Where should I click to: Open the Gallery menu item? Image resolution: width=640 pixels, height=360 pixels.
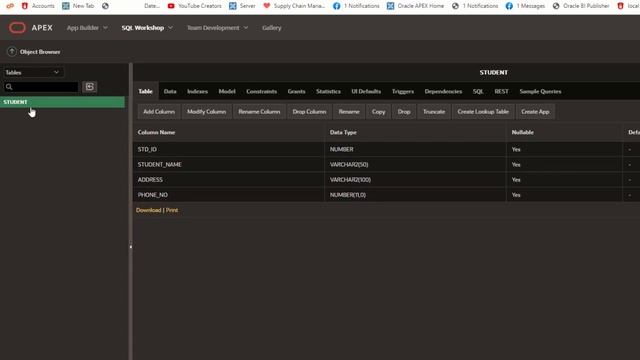(x=271, y=28)
